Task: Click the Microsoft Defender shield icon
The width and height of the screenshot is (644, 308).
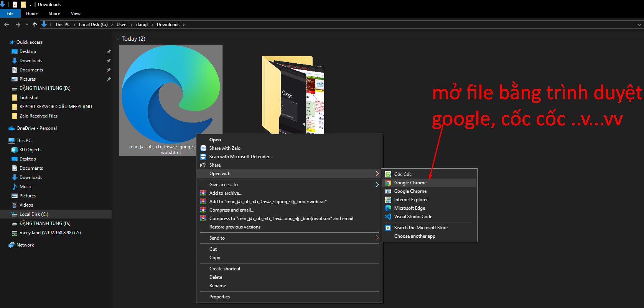Action: [203, 157]
